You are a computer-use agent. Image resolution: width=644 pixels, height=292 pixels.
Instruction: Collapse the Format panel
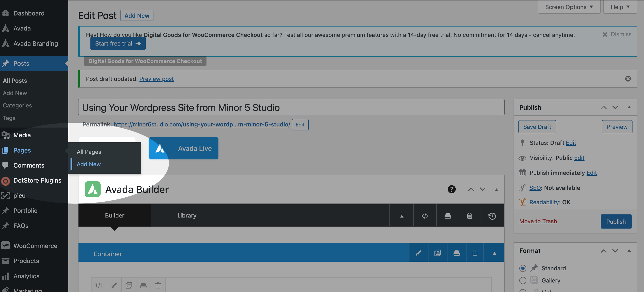[629, 250]
